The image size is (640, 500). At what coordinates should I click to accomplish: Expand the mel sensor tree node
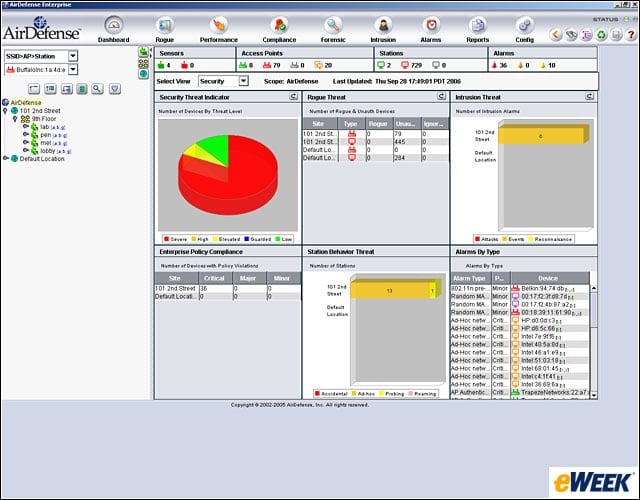click(26, 142)
